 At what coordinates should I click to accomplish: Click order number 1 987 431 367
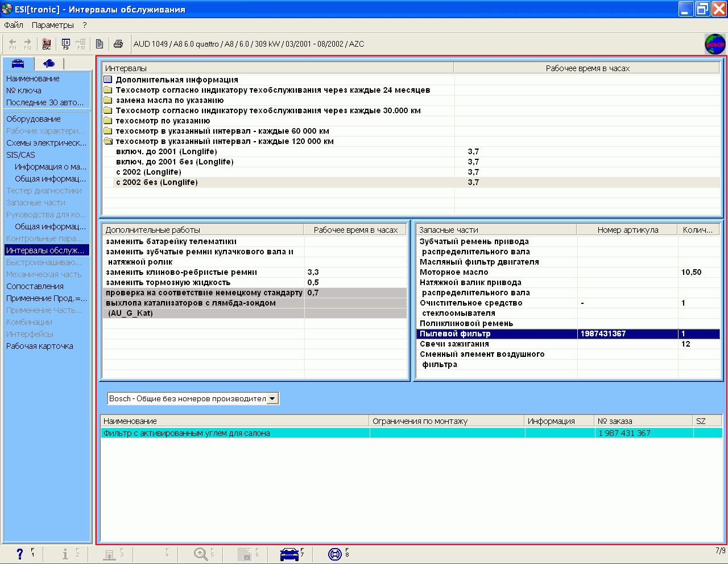click(x=624, y=433)
